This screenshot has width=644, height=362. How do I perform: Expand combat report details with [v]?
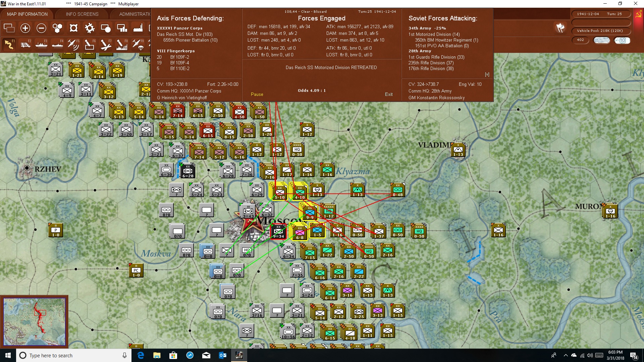(x=487, y=74)
